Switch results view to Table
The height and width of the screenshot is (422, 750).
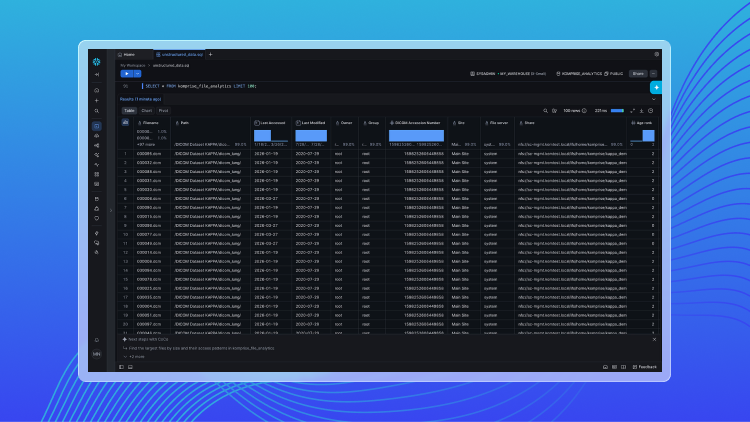[x=129, y=111]
